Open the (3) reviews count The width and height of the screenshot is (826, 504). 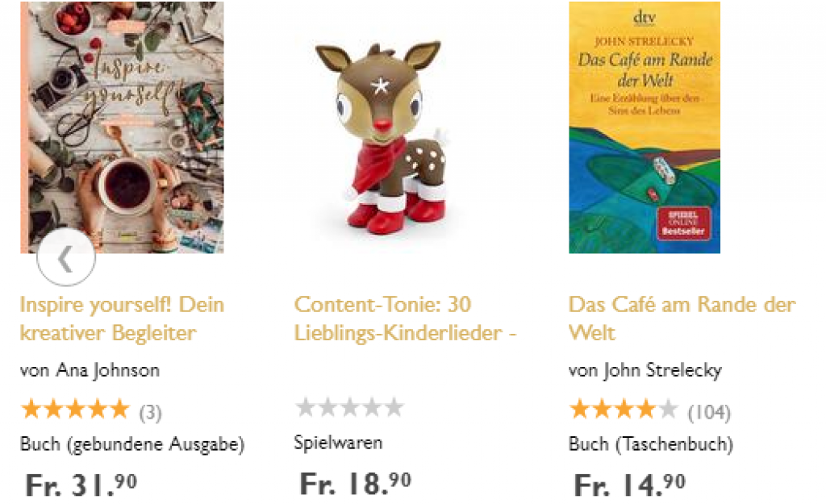(x=150, y=412)
